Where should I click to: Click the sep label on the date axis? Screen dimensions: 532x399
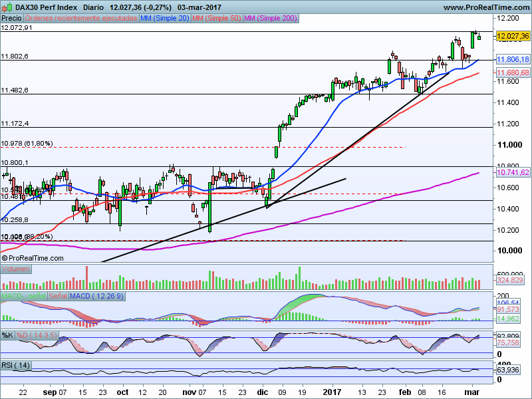coord(49,392)
